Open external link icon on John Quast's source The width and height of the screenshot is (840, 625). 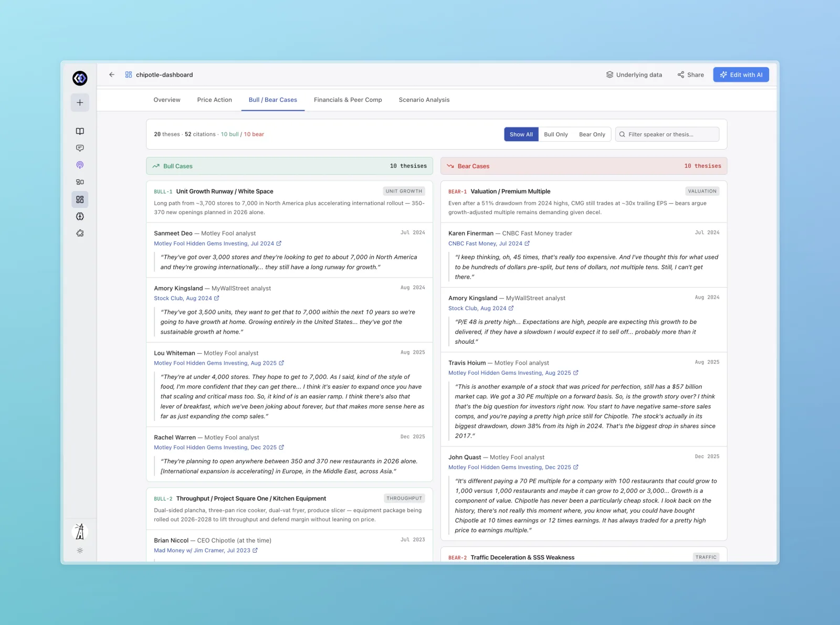(x=576, y=467)
